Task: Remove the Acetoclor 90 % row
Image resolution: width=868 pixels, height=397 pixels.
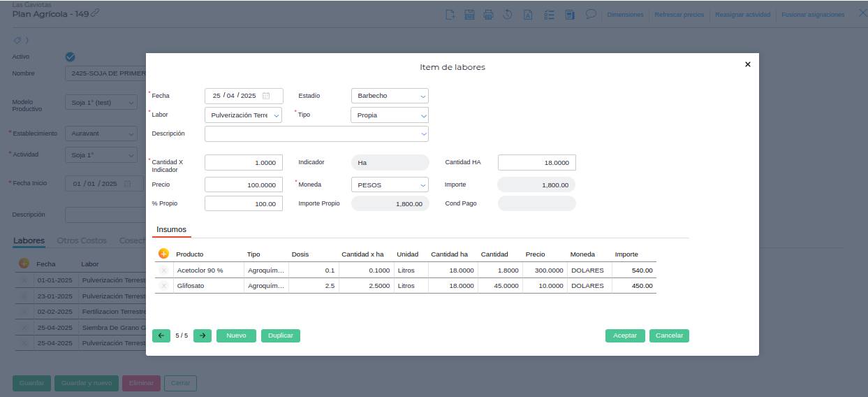Action: pyautogui.click(x=164, y=270)
